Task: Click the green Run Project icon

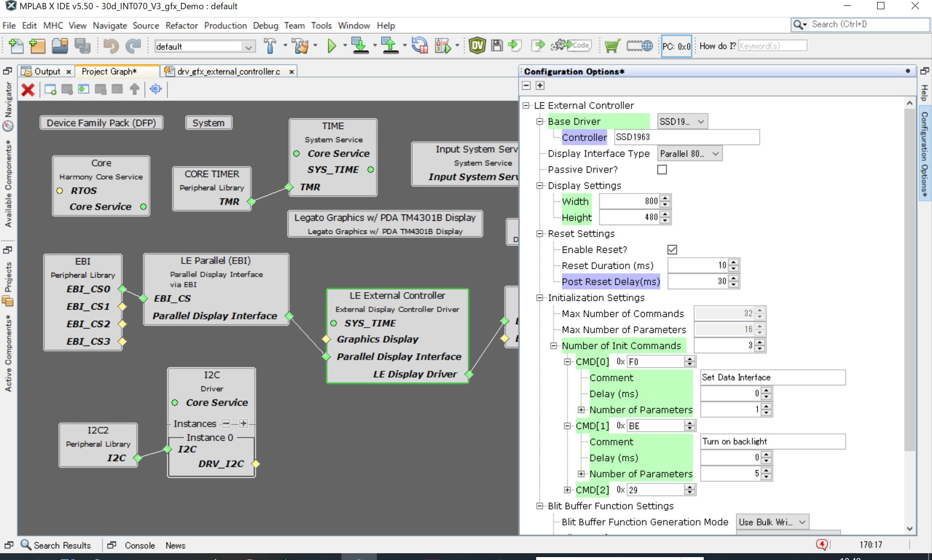Action: click(332, 46)
